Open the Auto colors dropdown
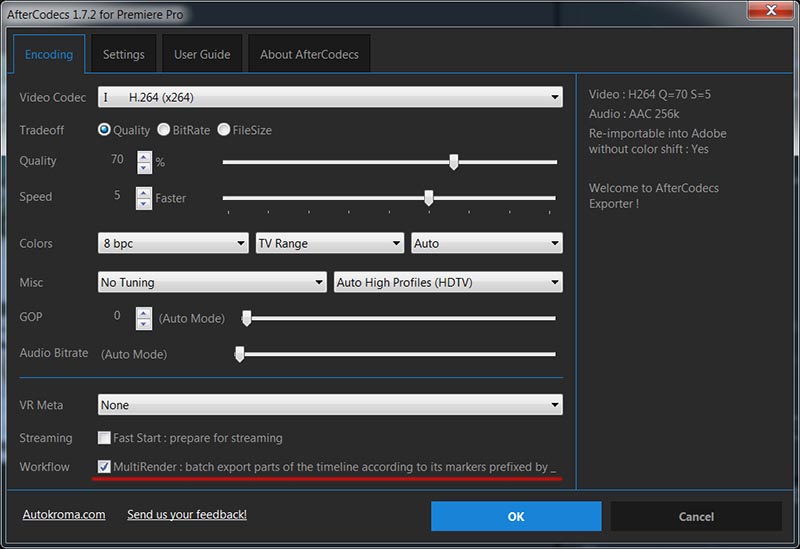This screenshot has height=549, width=800. pyautogui.click(x=487, y=243)
